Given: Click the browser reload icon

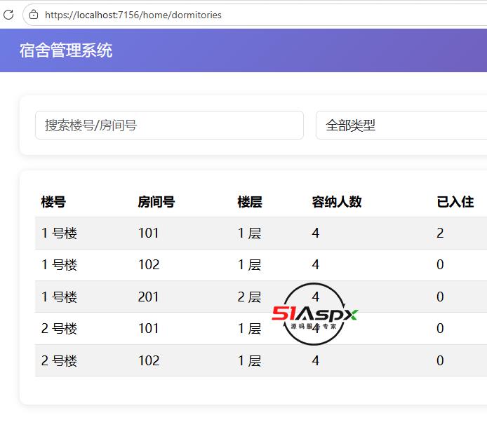Looking at the screenshot, I should (8, 15).
